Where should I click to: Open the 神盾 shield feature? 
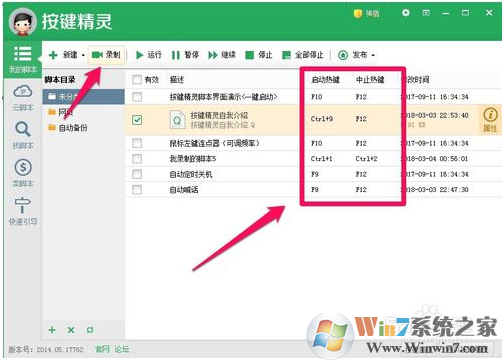(x=367, y=14)
